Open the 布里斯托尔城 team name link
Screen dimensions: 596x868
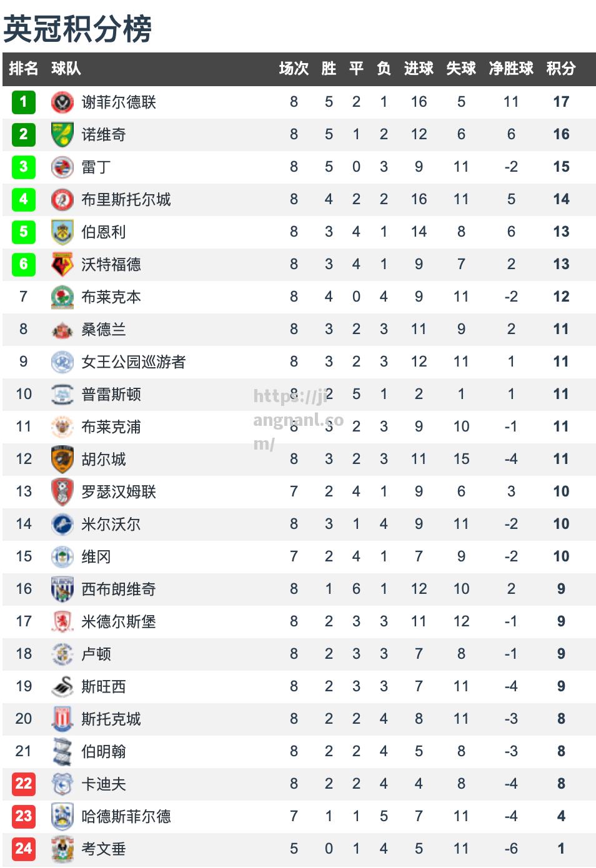[x=126, y=199]
